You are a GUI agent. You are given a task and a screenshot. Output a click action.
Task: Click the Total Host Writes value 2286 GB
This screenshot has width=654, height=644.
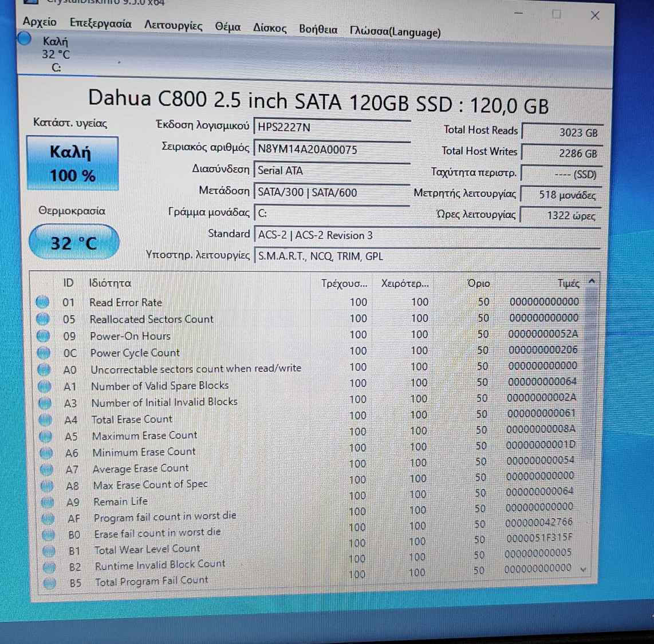(x=562, y=153)
